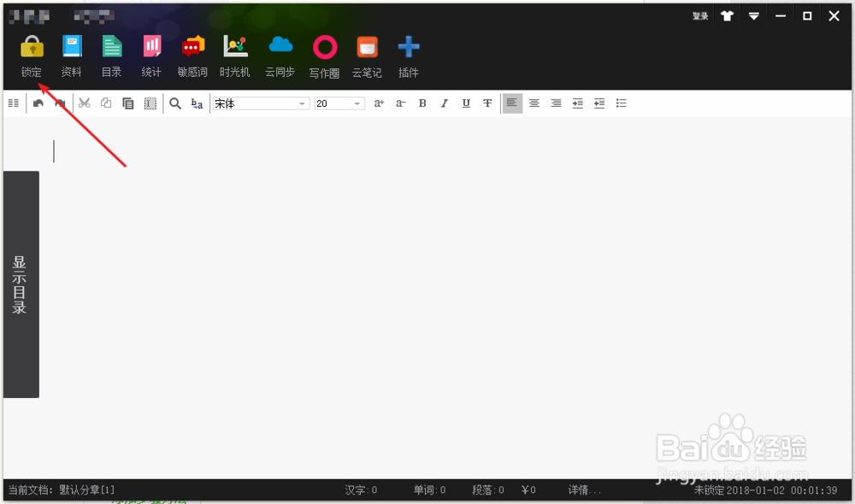The height and width of the screenshot is (504, 855).
Task: Open the 写作圈 ring icon
Action: tap(324, 48)
